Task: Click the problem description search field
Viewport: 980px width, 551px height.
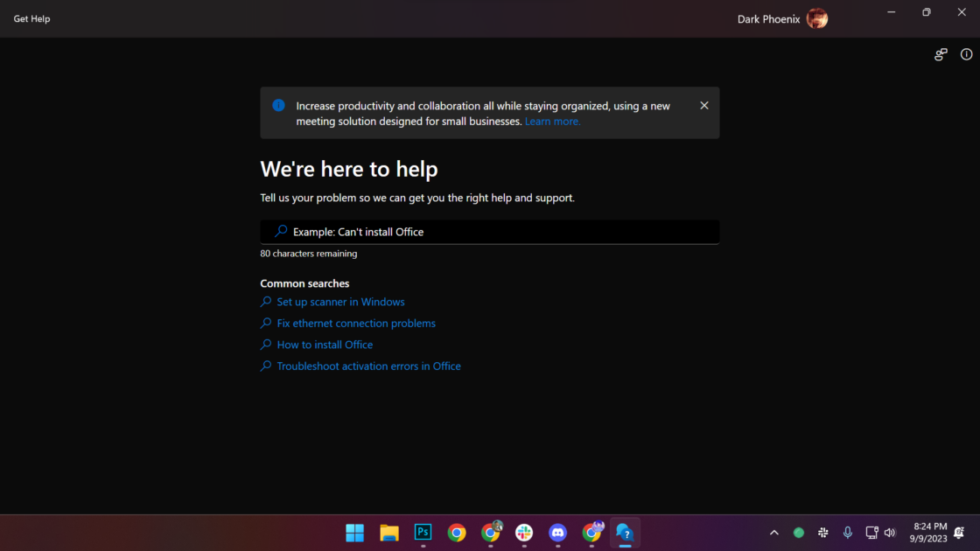Action: click(490, 232)
